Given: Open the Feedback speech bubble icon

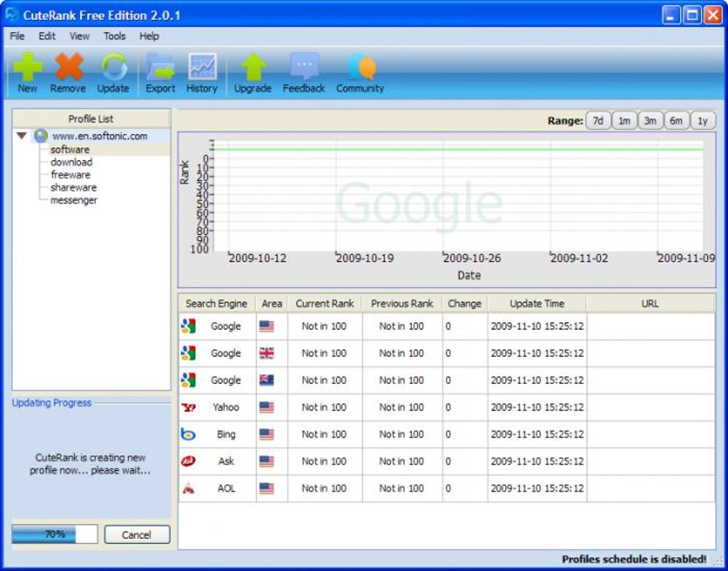Looking at the screenshot, I should 304,66.
